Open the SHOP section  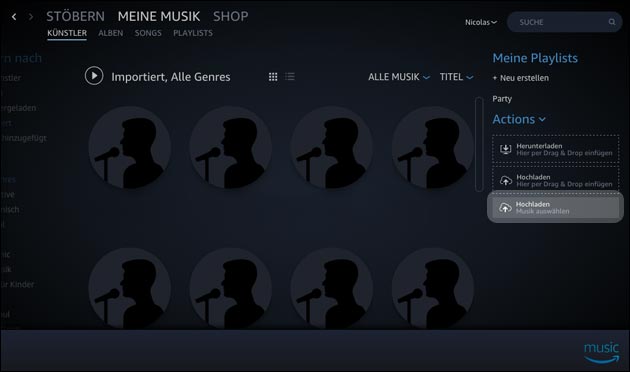point(231,16)
